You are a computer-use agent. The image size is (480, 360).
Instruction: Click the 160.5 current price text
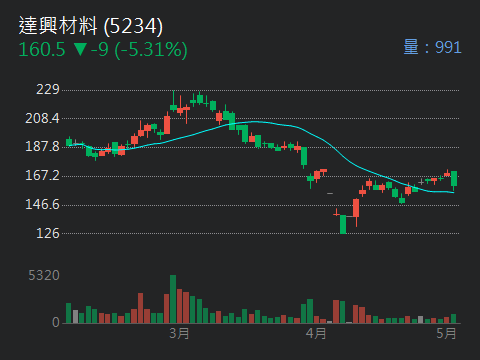[x=42, y=49]
